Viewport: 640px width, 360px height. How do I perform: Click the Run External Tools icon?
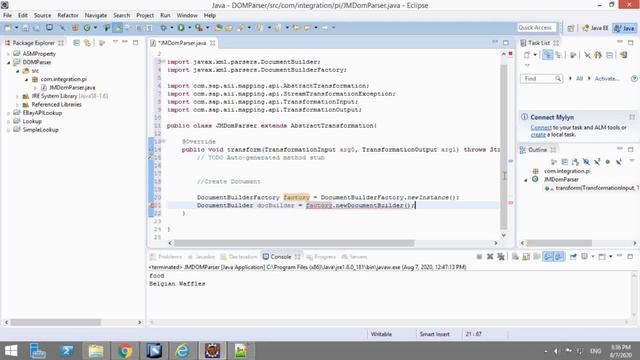[199, 28]
